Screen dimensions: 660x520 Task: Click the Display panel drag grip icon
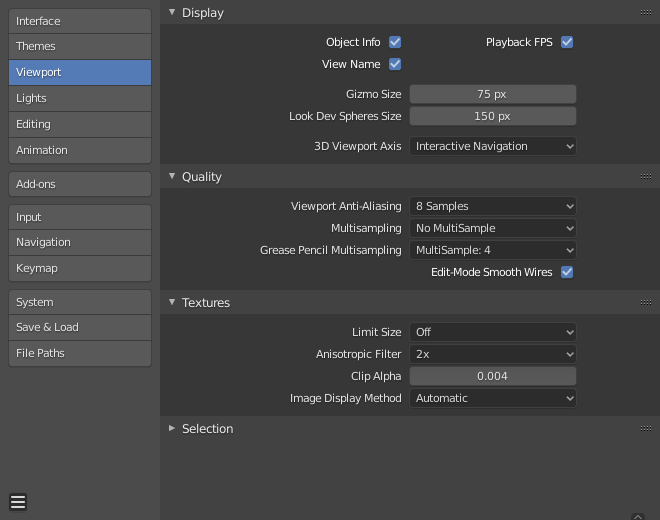(646, 13)
